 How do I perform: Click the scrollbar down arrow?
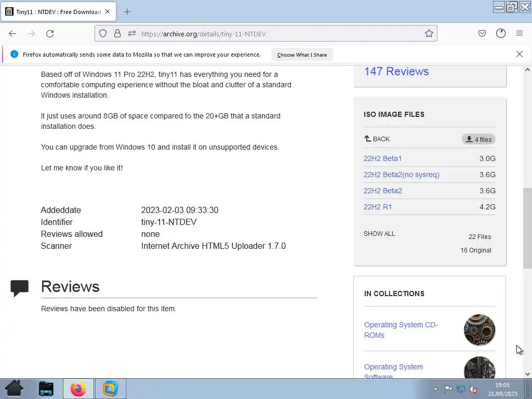tap(527, 374)
